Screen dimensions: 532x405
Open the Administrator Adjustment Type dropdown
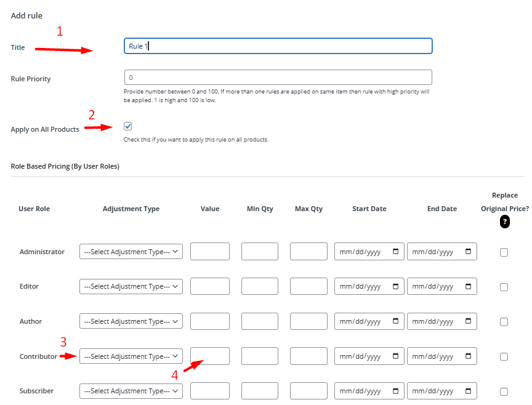pyautogui.click(x=131, y=252)
